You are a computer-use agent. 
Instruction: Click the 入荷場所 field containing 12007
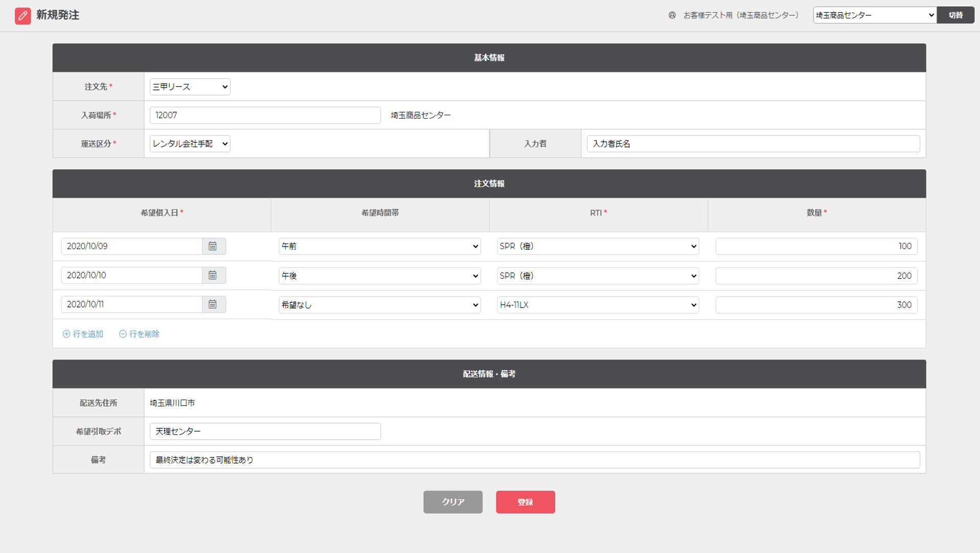click(265, 116)
